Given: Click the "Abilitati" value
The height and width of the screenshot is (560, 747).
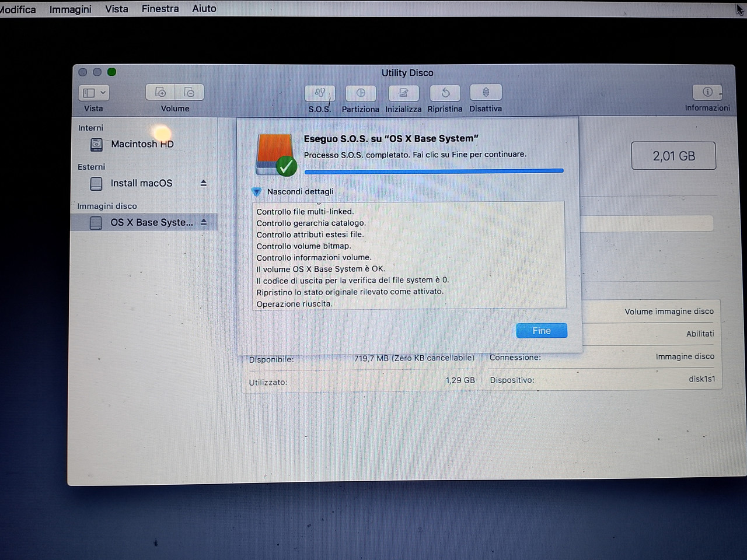Looking at the screenshot, I should (700, 334).
